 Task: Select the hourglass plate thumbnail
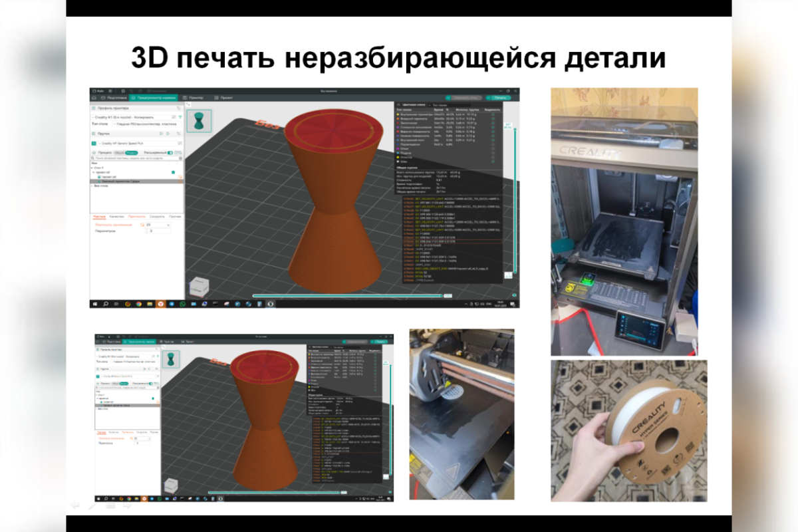199,120
